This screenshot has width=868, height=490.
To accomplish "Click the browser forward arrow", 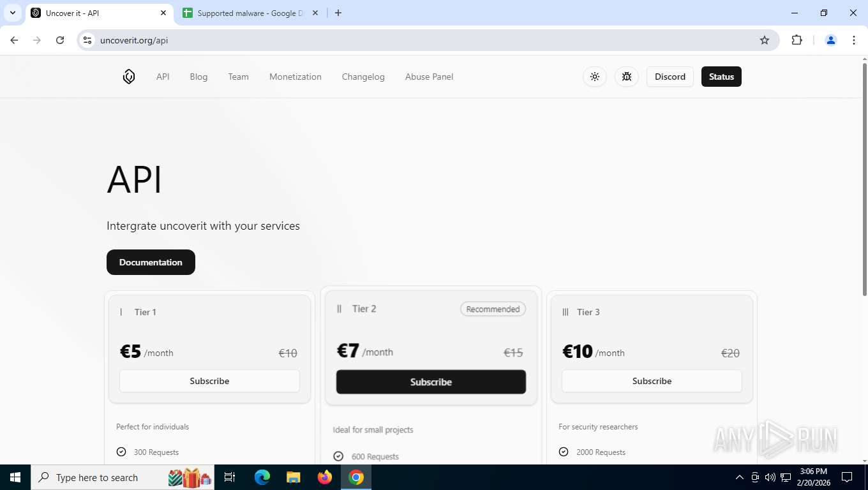I will [x=37, y=40].
